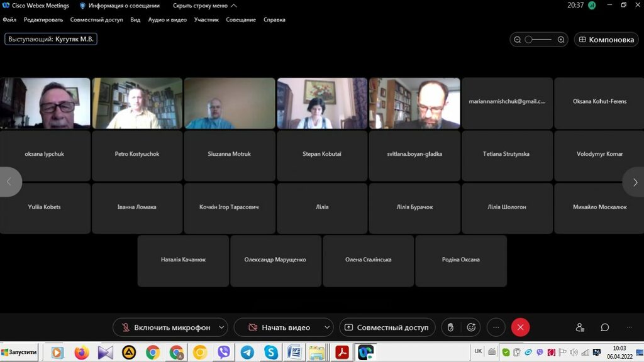The height and width of the screenshot is (362, 644).
Task: Click the zoom out magnifier icon
Action: point(518,40)
